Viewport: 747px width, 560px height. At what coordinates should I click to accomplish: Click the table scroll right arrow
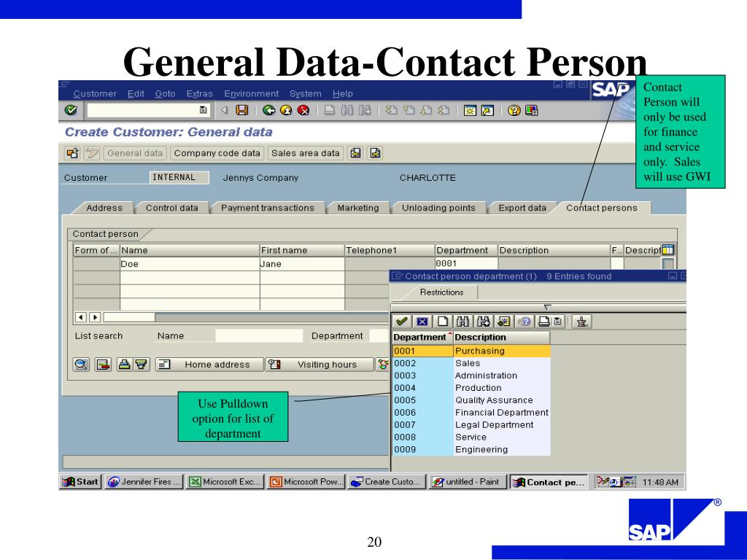pos(95,317)
